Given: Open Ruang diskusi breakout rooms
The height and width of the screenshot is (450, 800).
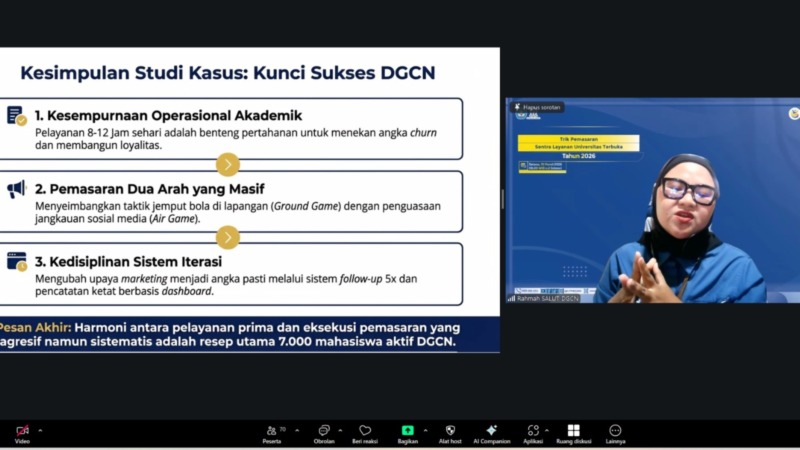Looking at the screenshot, I should coord(573,431).
